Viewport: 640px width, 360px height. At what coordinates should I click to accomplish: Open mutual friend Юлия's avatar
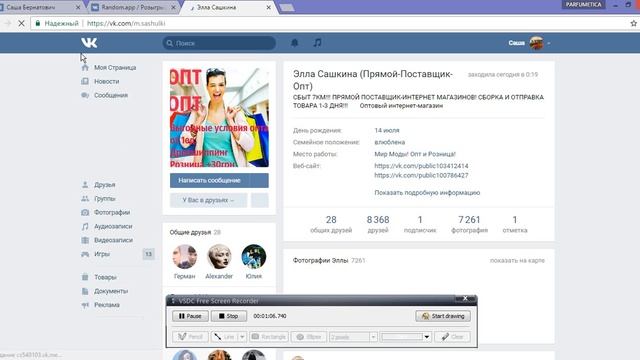point(253,257)
